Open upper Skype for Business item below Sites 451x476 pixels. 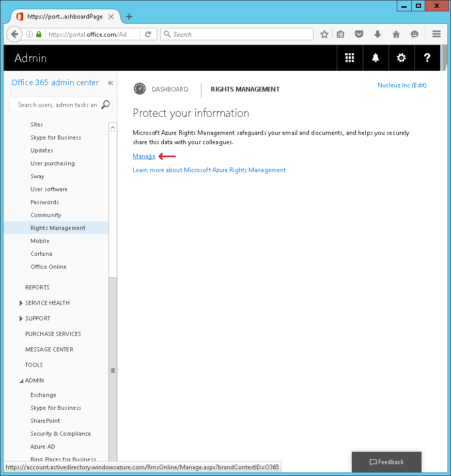click(x=56, y=137)
